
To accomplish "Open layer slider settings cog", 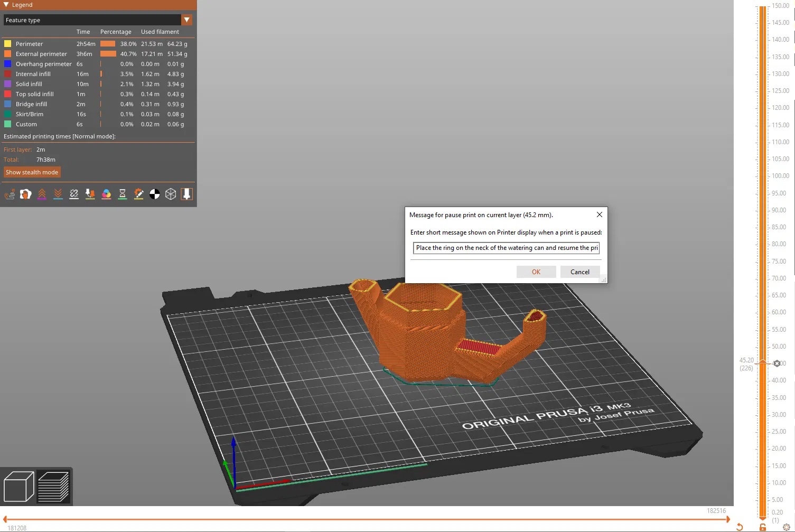I will tap(787, 527).
